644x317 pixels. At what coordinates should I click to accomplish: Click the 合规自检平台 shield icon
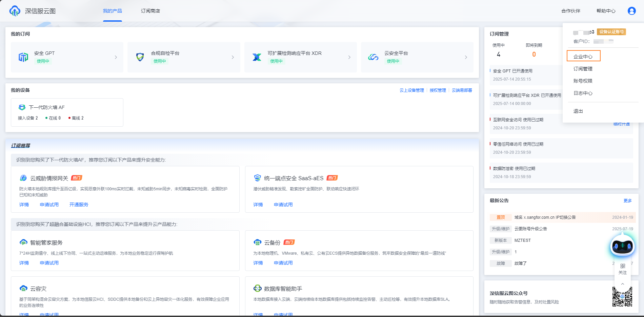tap(140, 57)
